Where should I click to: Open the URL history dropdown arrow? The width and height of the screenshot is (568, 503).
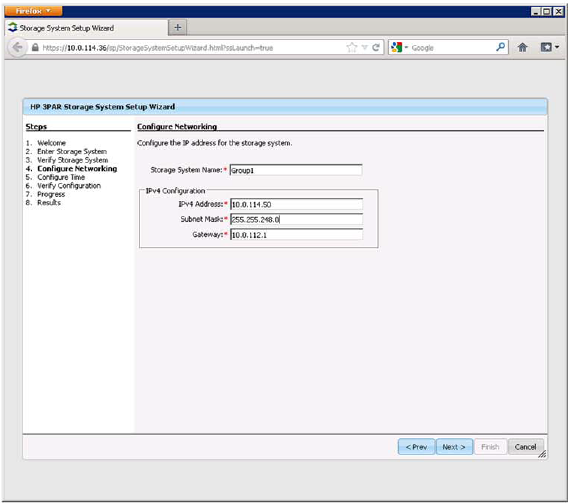(x=365, y=47)
